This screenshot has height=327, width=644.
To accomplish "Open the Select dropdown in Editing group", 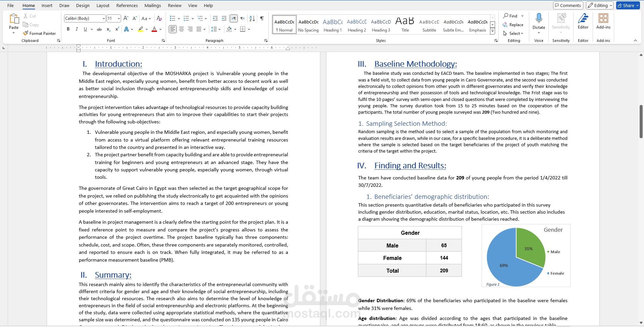I will click(x=513, y=33).
